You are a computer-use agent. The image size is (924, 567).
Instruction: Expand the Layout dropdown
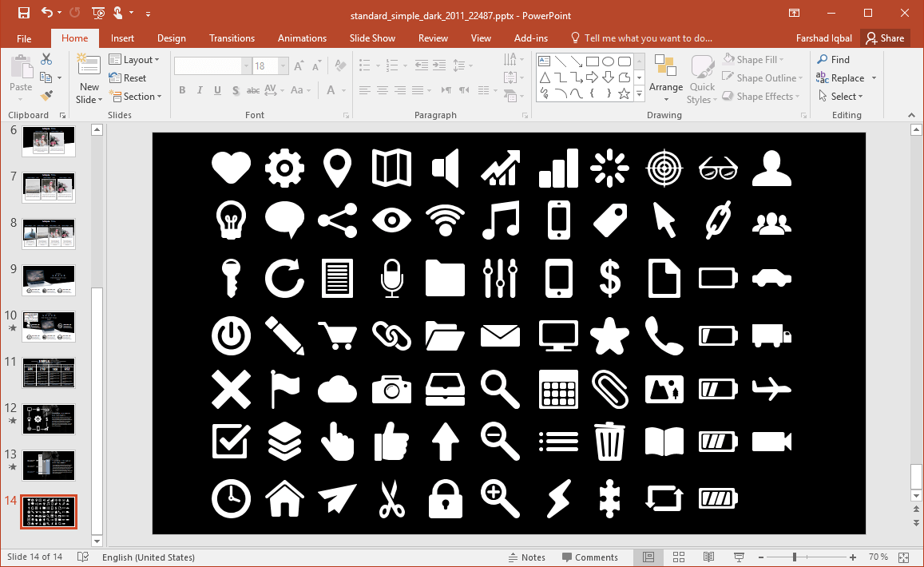tap(134, 60)
